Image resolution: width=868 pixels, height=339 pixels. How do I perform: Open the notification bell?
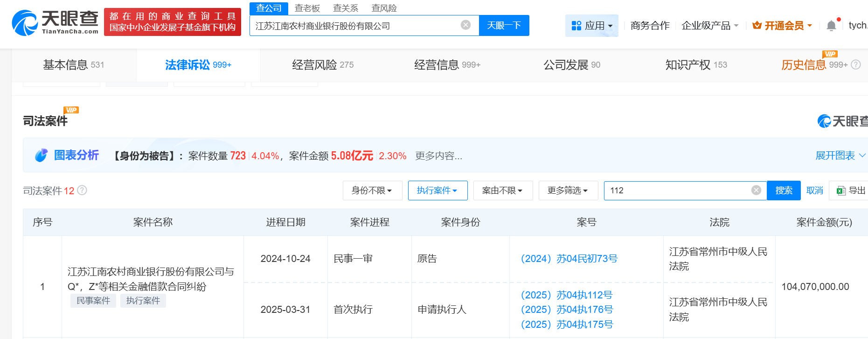[831, 26]
